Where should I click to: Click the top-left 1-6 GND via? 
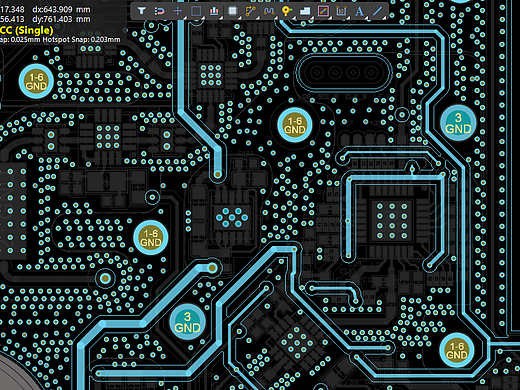tap(36, 81)
